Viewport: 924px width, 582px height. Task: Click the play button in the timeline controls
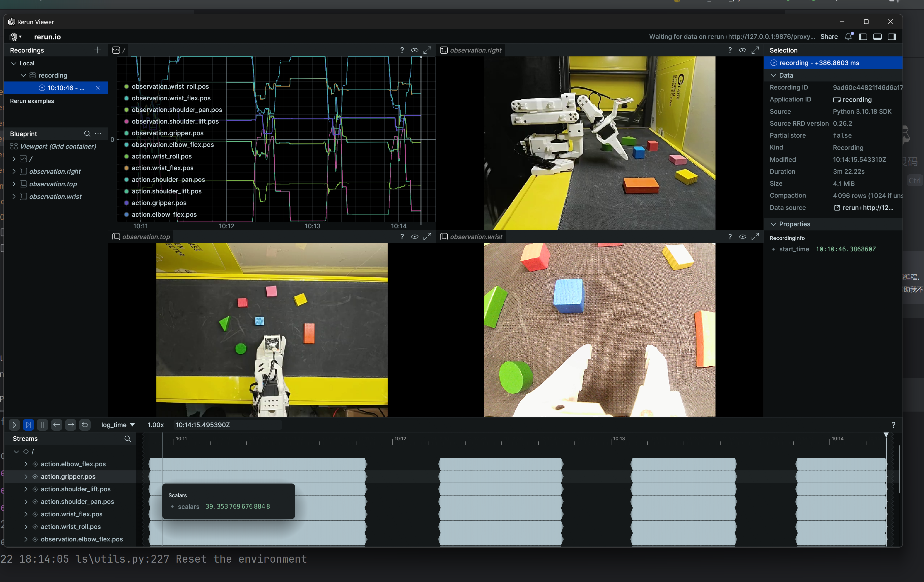(14, 425)
